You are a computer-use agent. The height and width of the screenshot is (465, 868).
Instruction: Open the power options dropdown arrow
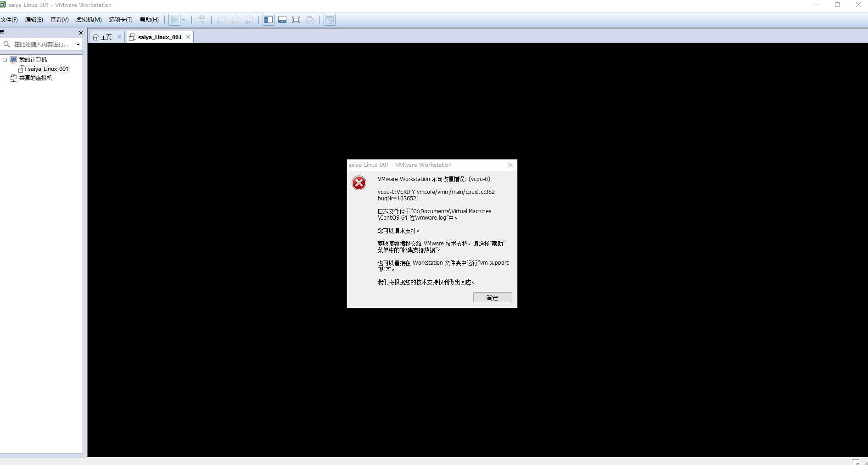[x=184, y=20]
